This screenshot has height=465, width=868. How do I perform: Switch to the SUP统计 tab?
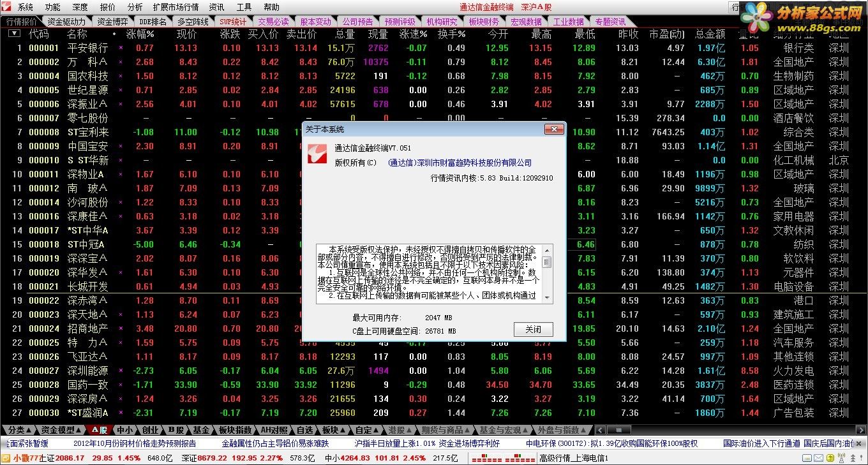[232, 22]
